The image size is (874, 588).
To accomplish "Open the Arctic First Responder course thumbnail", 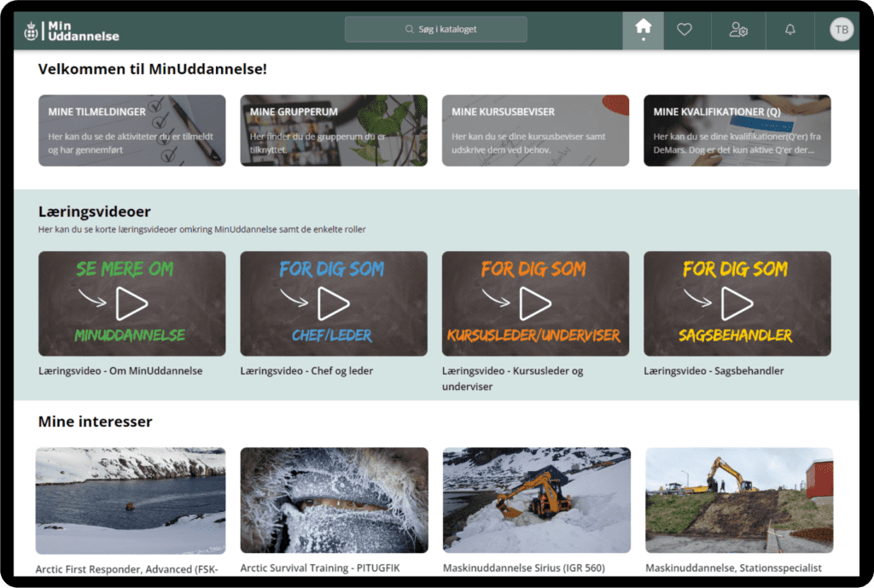I will point(130,500).
